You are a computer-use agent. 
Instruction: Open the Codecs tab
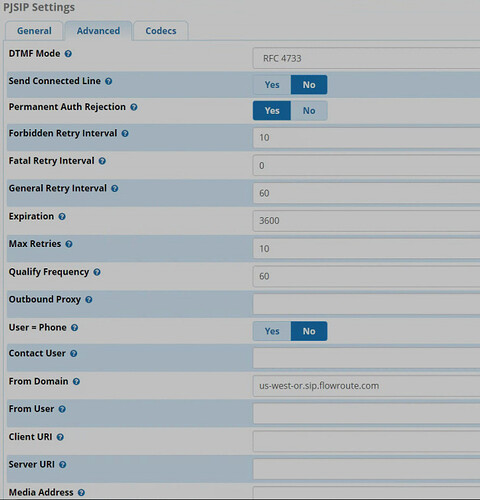pyautogui.click(x=161, y=31)
